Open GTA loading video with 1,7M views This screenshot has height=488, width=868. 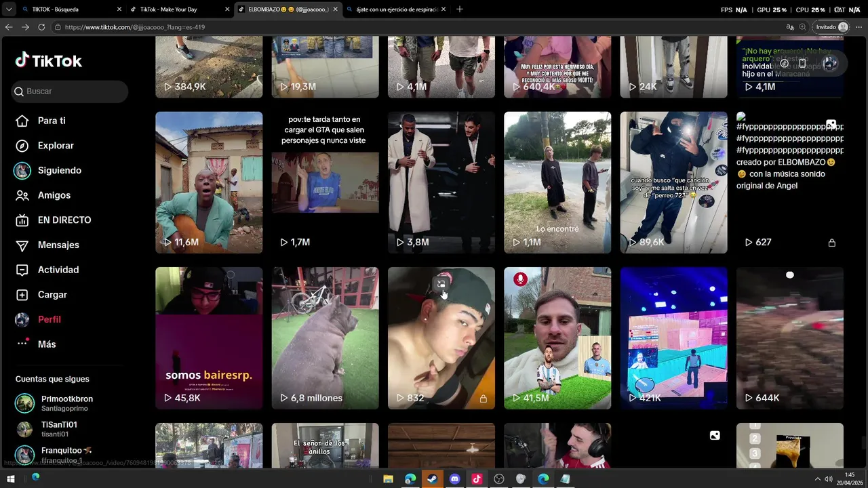[325, 182]
